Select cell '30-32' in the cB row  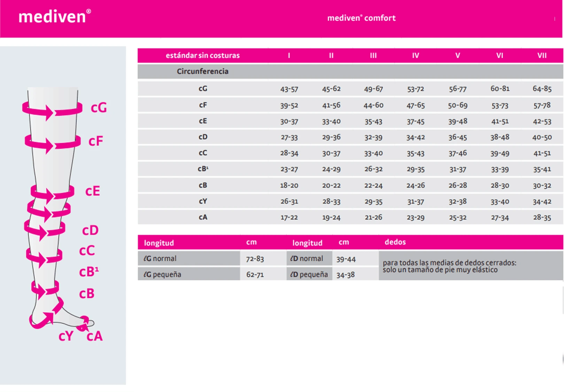pos(542,185)
